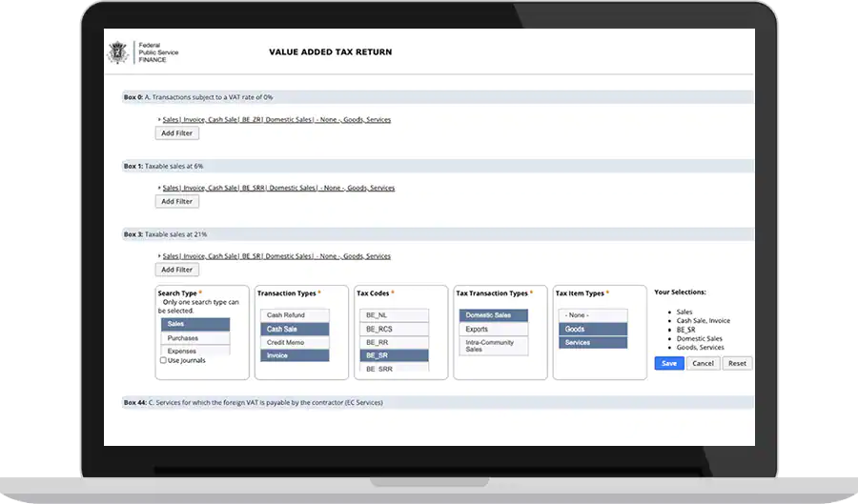This screenshot has height=504, width=858.
Task: Click VALUE ADDED TAX RETURN title
Action: pos(331,52)
